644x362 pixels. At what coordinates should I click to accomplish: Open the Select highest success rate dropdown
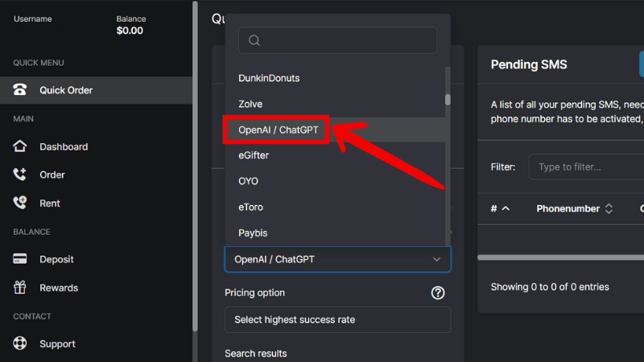[337, 319]
